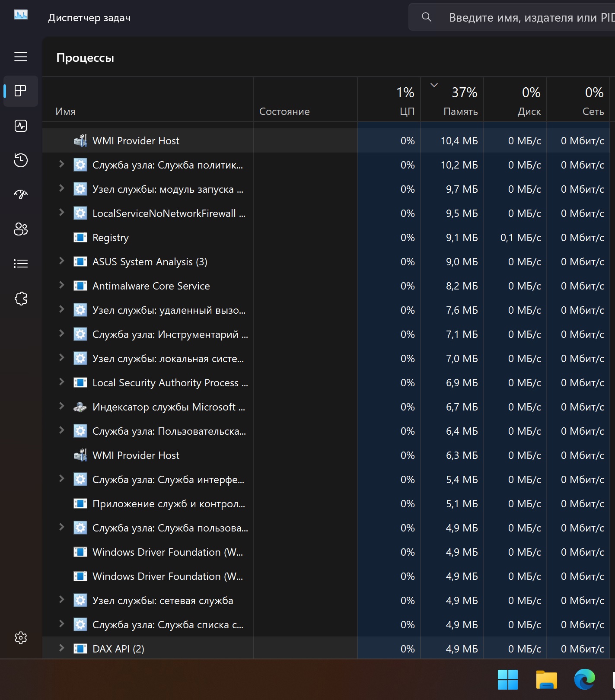Expand DAX API (2) group
This screenshot has width=615, height=700.
click(x=61, y=648)
